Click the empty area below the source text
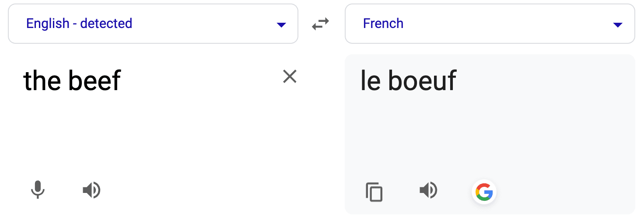The width and height of the screenshot is (644, 224). tap(153, 136)
